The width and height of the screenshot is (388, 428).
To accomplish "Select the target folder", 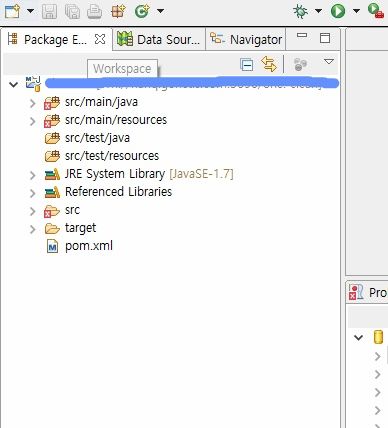I will [x=80, y=228].
